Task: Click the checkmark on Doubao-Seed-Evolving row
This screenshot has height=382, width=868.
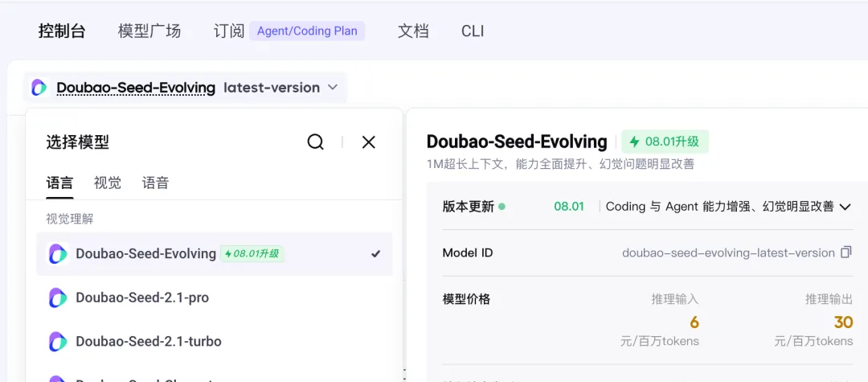Action: [x=376, y=254]
